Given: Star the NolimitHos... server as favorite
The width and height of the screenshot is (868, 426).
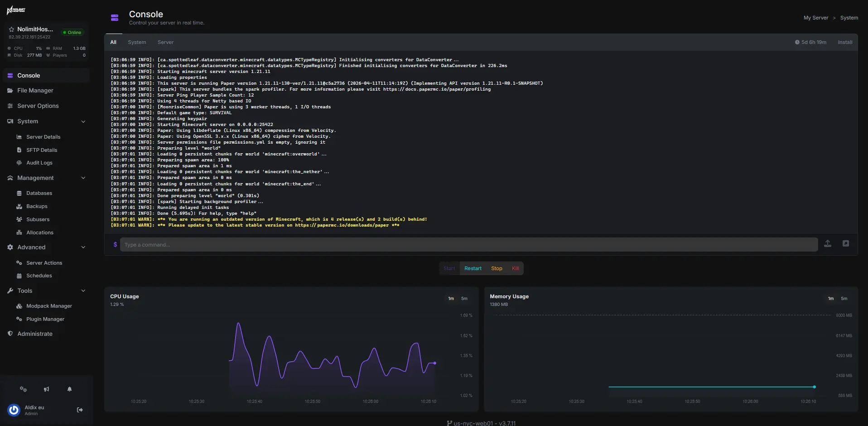Looking at the screenshot, I should (12, 29).
